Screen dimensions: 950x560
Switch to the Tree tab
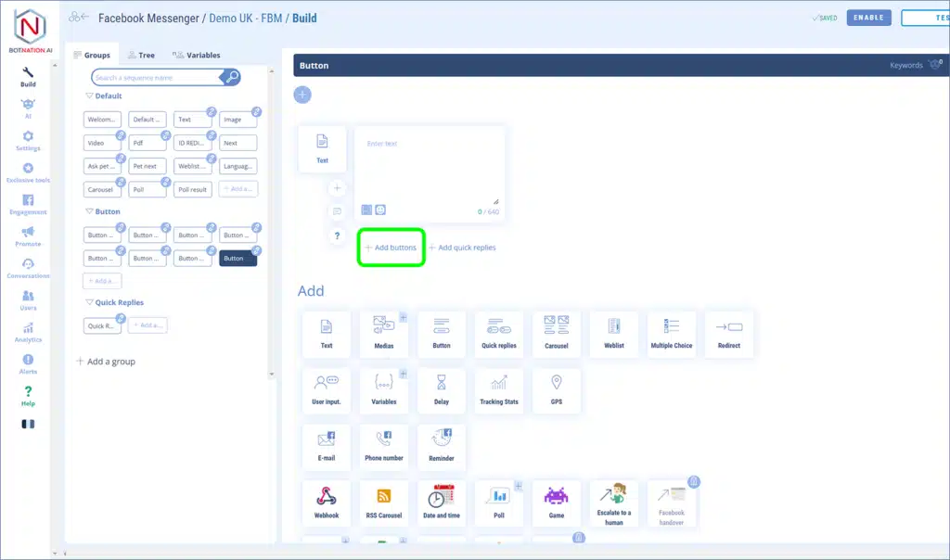click(x=141, y=56)
